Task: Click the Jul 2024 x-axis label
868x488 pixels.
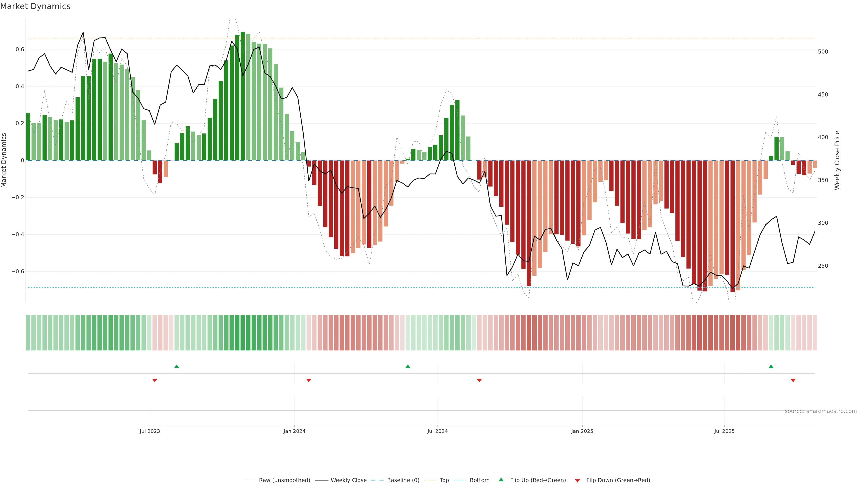Action: (437, 431)
